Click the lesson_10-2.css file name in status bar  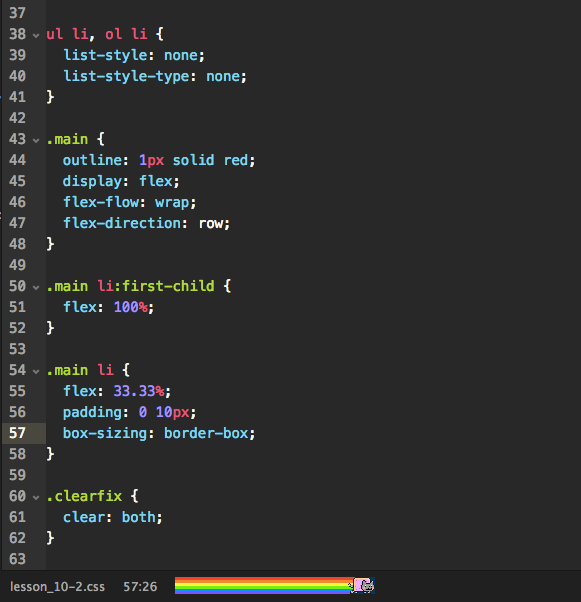click(57, 587)
